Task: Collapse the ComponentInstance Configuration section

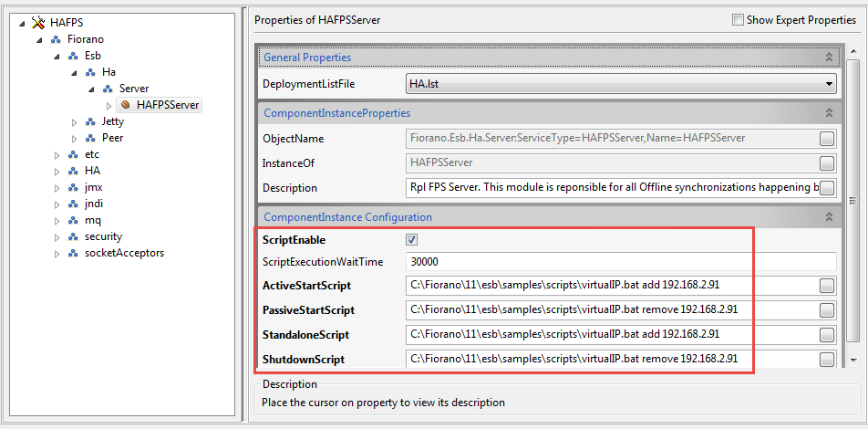Action: tap(829, 217)
